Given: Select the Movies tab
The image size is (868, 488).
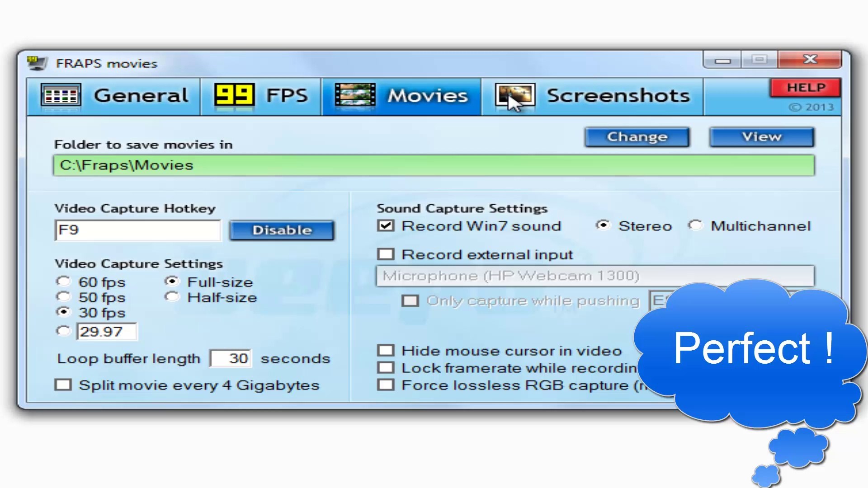Looking at the screenshot, I should tap(401, 96).
